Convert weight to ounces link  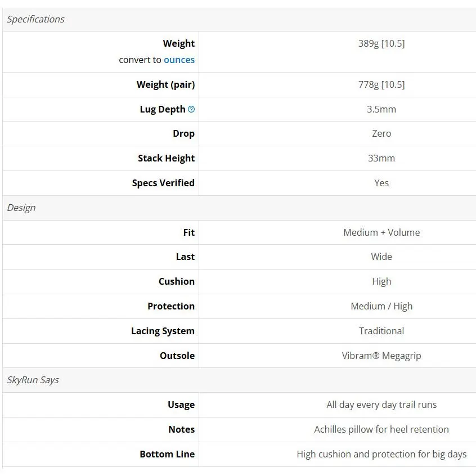179,60
